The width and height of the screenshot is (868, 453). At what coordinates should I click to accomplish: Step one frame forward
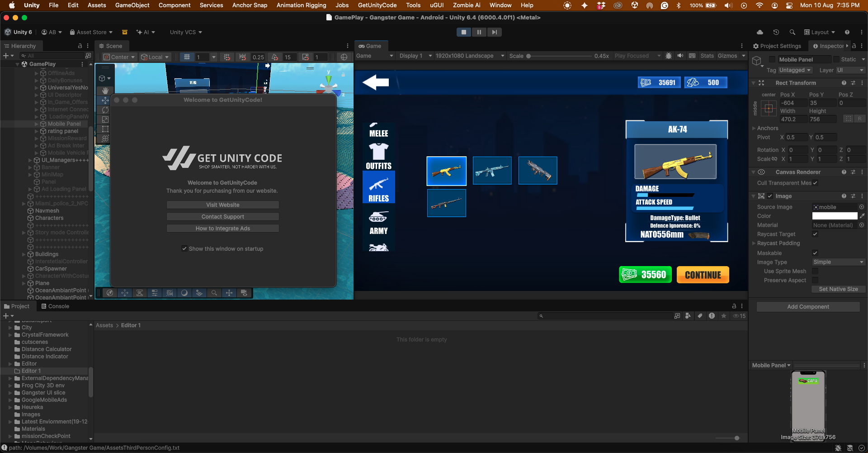(x=495, y=32)
